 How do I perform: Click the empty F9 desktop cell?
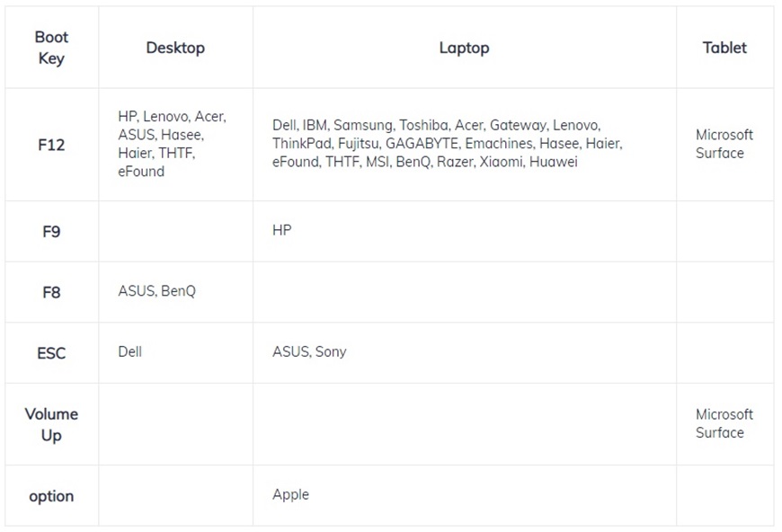click(175, 232)
